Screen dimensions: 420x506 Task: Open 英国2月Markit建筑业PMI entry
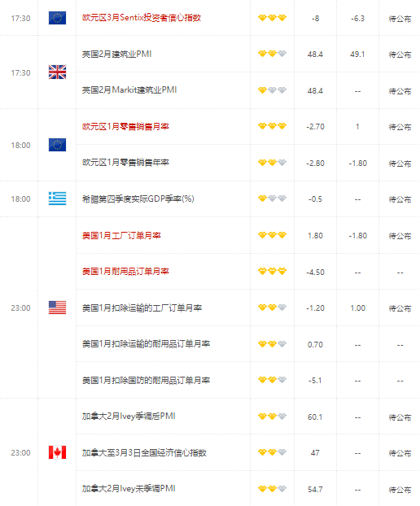(129, 90)
